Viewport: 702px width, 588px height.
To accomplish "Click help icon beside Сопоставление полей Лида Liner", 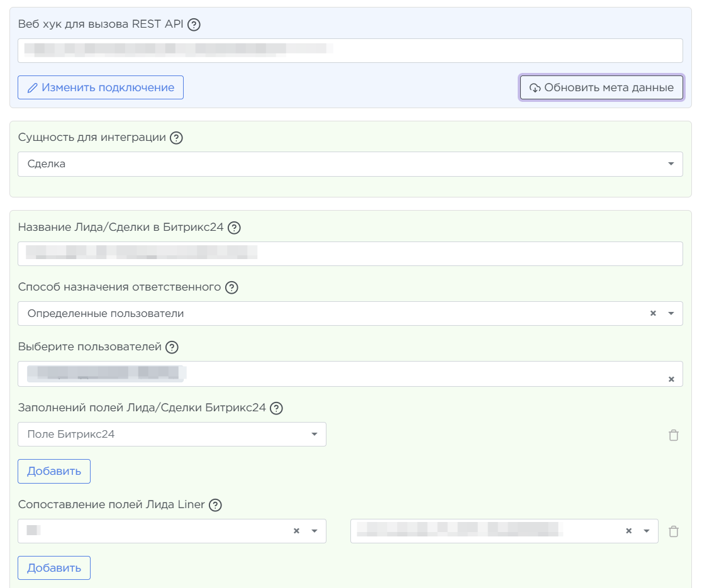I will click(215, 505).
